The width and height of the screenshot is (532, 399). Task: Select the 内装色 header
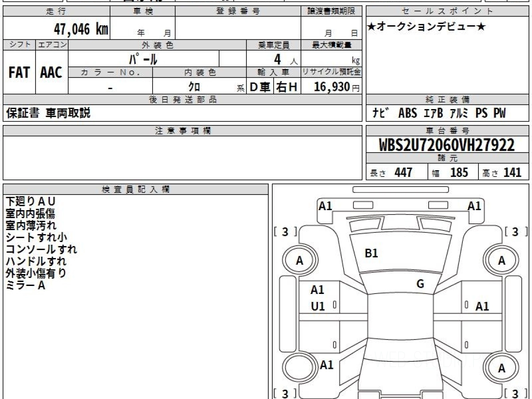tap(199, 72)
